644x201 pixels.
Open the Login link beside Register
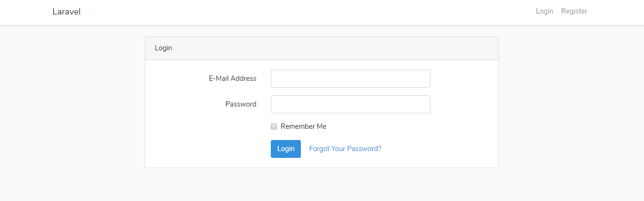(x=545, y=11)
